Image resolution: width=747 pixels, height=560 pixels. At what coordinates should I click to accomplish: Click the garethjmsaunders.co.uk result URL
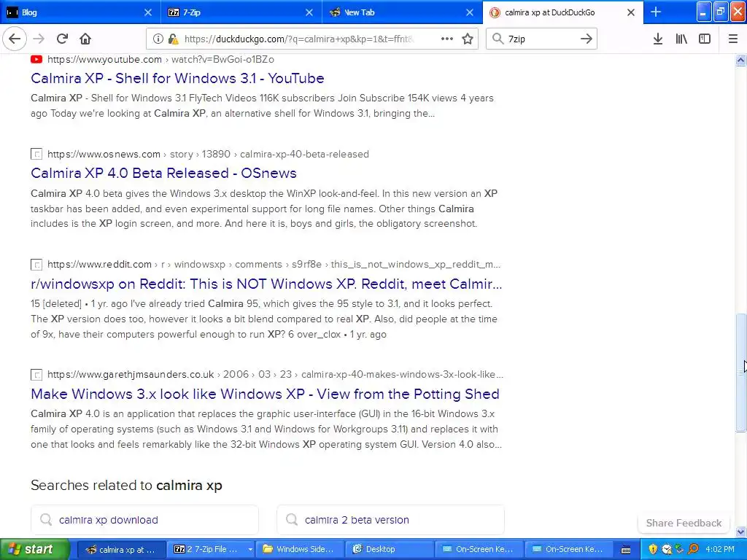[x=275, y=374]
